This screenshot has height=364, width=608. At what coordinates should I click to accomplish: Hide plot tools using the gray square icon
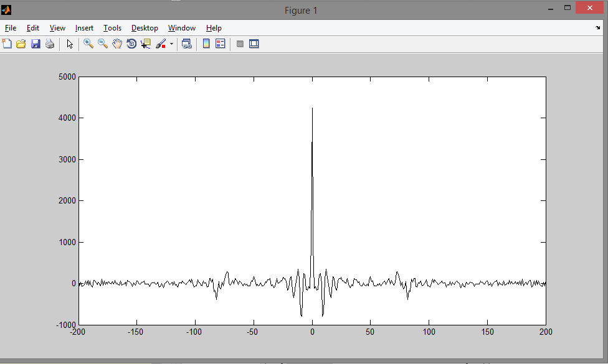pyautogui.click(x=240, y=44)
